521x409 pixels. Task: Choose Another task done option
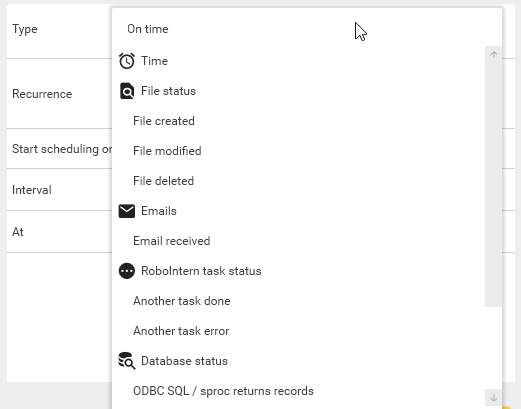(182, 301)
